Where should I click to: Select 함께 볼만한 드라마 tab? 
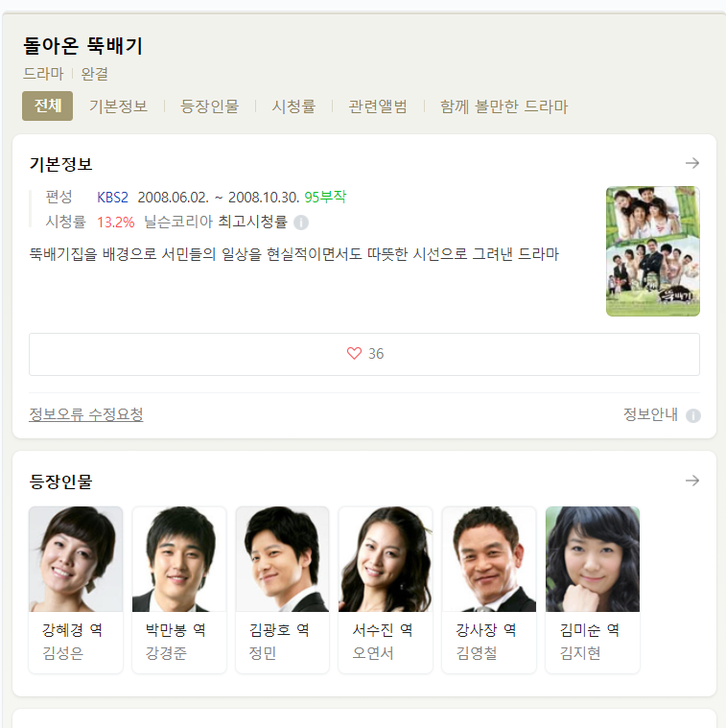(x=504, y=106)
